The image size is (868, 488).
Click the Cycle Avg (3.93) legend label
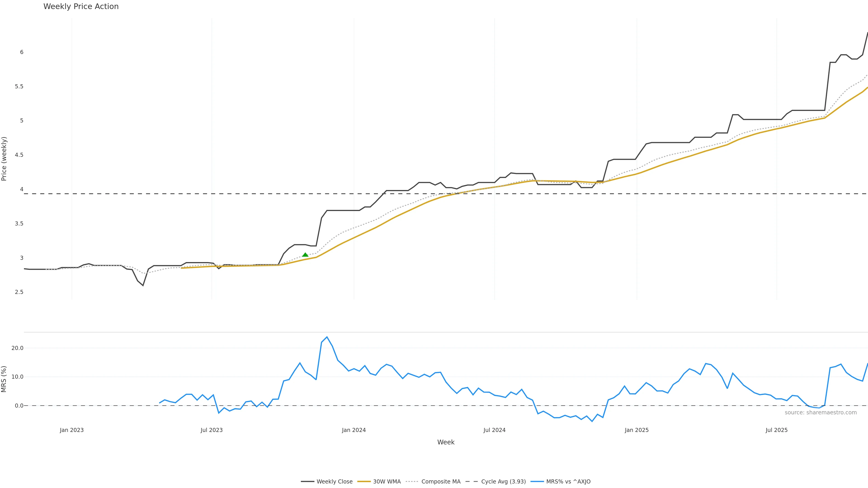pos(503,482)
